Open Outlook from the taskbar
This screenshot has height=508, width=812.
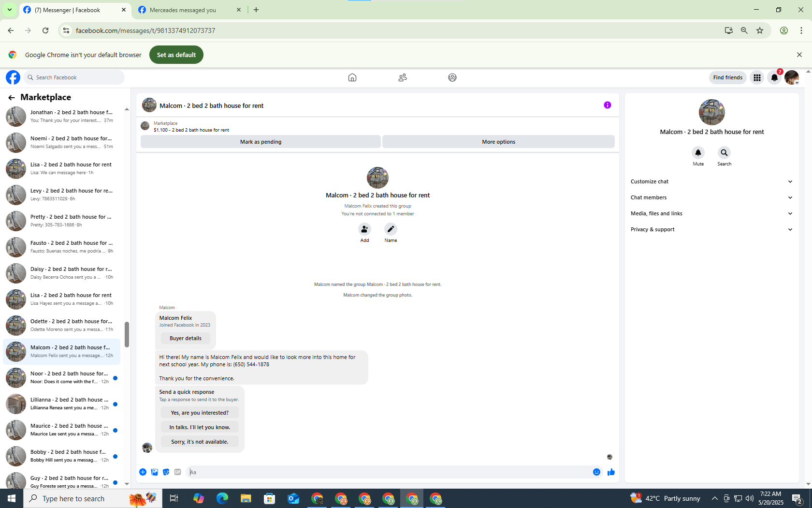293,498
